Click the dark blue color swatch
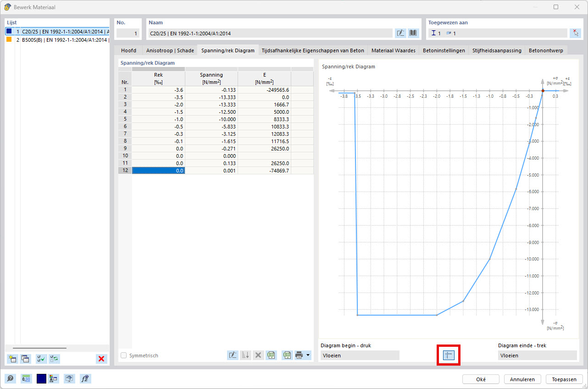This screenshot has width=588, height=389. (41, 379)
